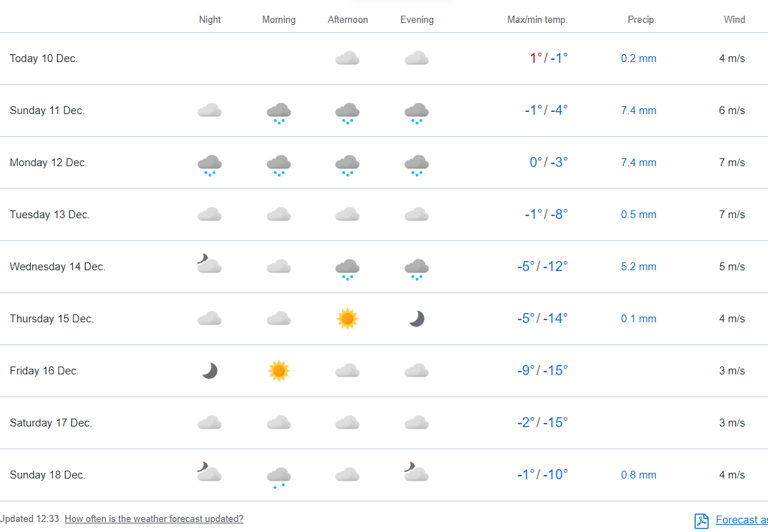The image size is (768, 532).
Task: Expand the Saturday 17 Dec. forecast row
Action: 51,423
